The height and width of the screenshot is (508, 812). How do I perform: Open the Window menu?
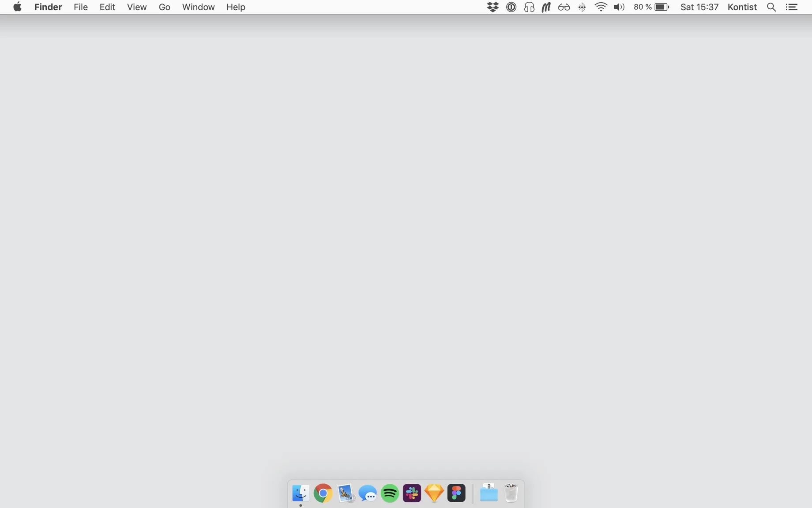pos(199,7)
